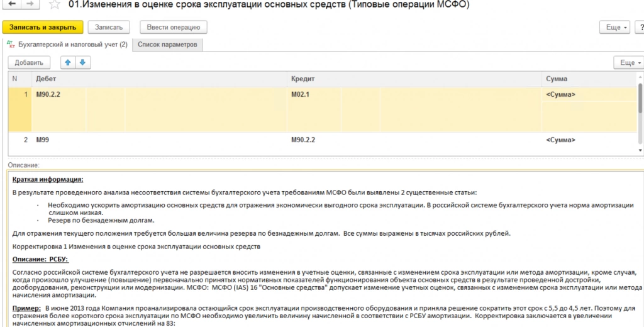This screenshot has height=327, width=644.
Task: Select the <Сумма> cell in row 2
Action: [x=560, y=140]
